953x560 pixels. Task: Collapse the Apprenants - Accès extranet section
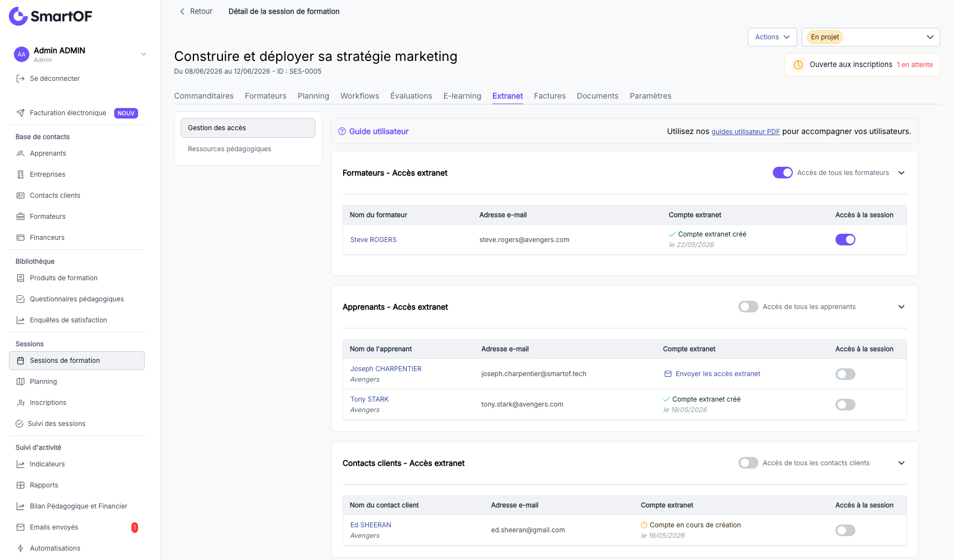click(901, 307)
